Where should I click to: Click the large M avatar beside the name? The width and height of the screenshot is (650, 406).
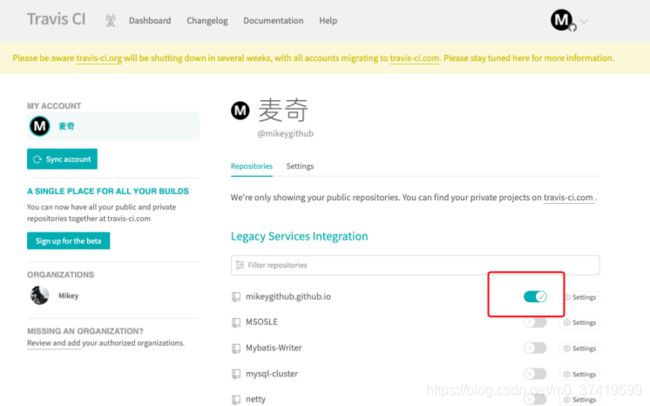click(x=240, y=110)
